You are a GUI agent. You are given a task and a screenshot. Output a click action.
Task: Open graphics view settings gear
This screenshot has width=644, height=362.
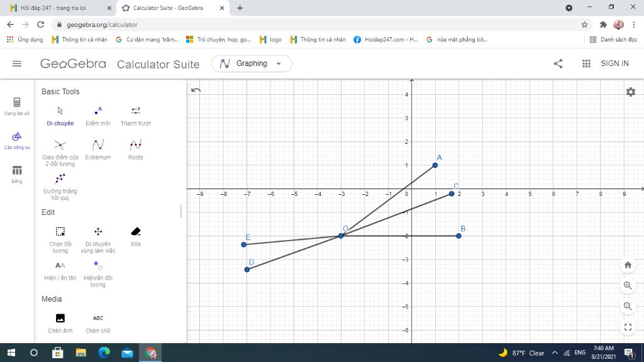tap(630, 92)
